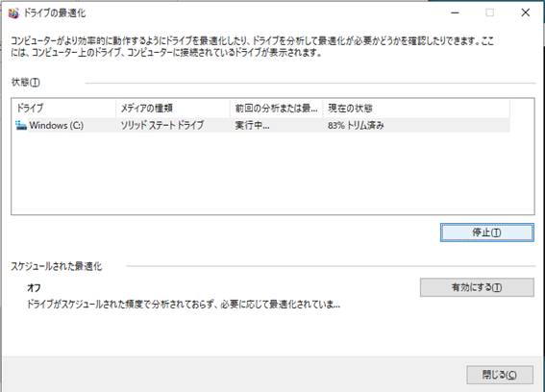This screenshot has width=545, height=392.
Task: Click the 実行中... status cell
Action: click(252, 125)
